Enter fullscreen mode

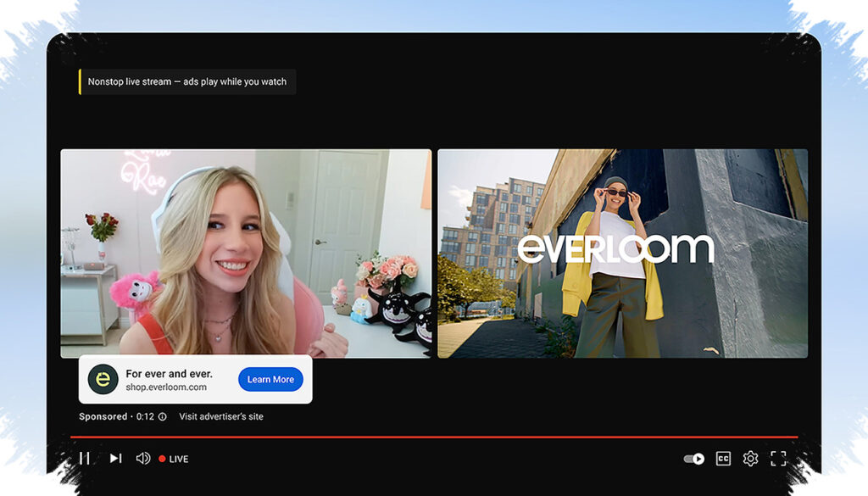click(x=778, y=459)
